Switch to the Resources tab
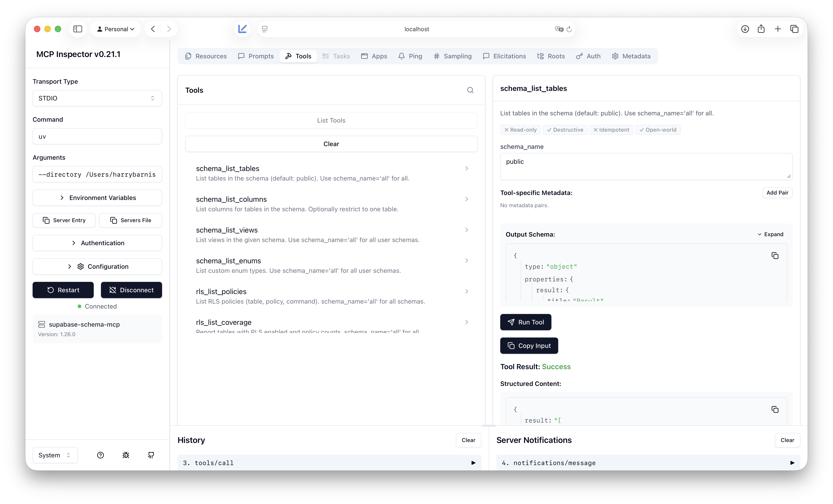This screenshot has height=504, width=833. 206,56
